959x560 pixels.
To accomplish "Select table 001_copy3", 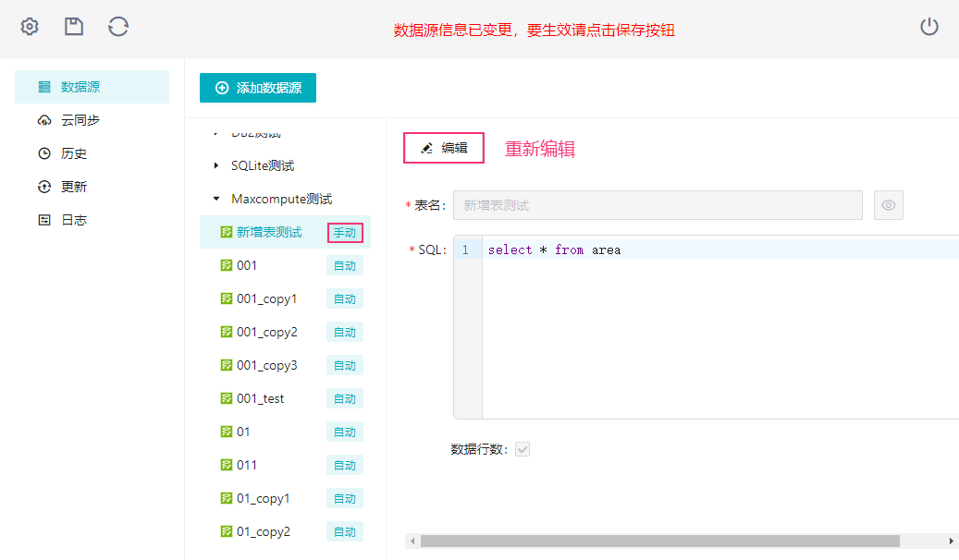I will [x=266, y=365].
